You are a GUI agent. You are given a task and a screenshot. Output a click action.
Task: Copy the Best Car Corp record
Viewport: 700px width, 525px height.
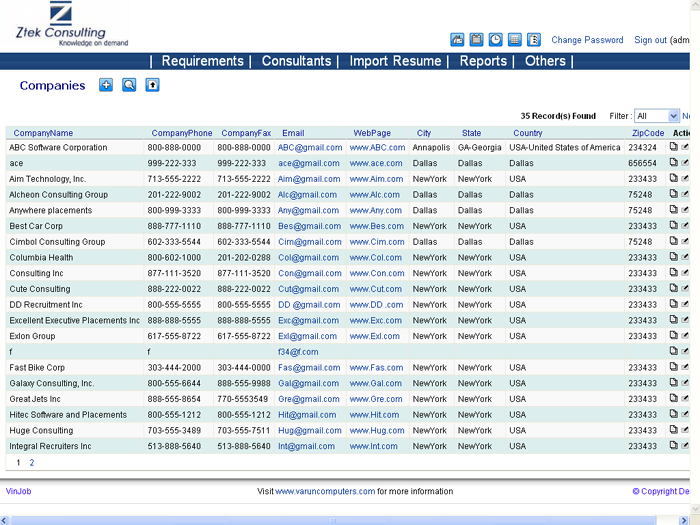pyautogui.click(x=674, y=225)
